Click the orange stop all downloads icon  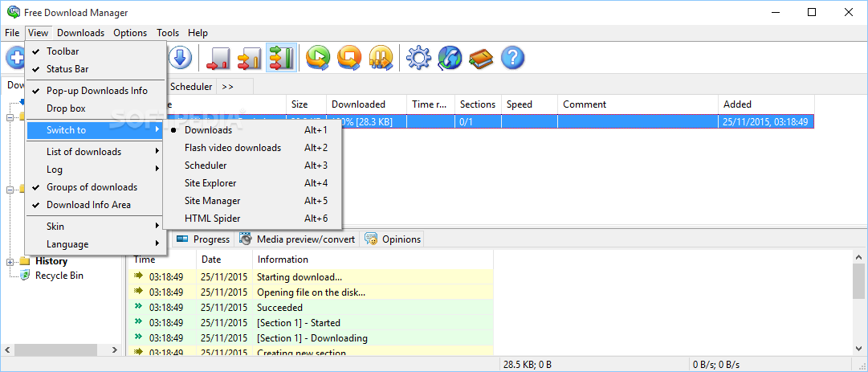[349, 58]
